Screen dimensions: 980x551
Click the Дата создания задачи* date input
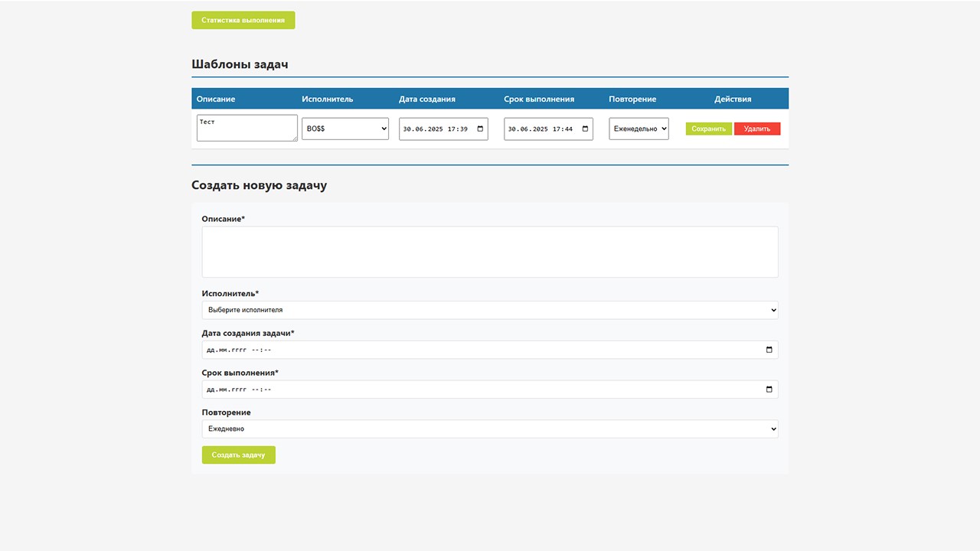pyautogui.click(x=490, y=350)
